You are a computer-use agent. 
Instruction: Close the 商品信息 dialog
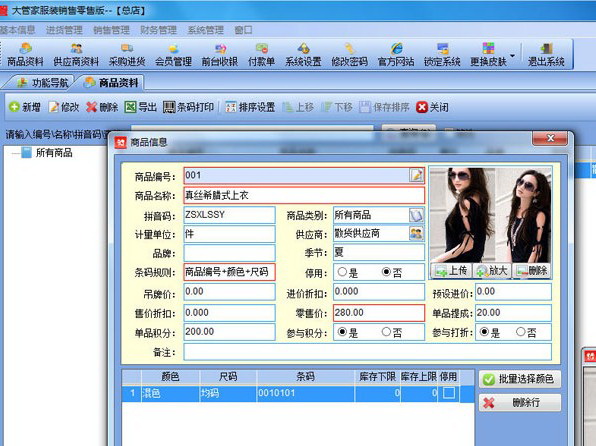(550, 138)
